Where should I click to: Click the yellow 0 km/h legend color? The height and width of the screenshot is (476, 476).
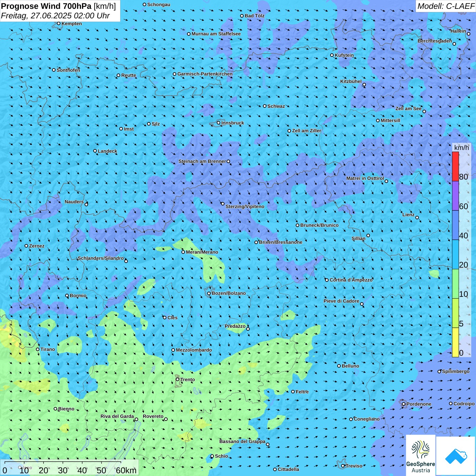(455, 342)
